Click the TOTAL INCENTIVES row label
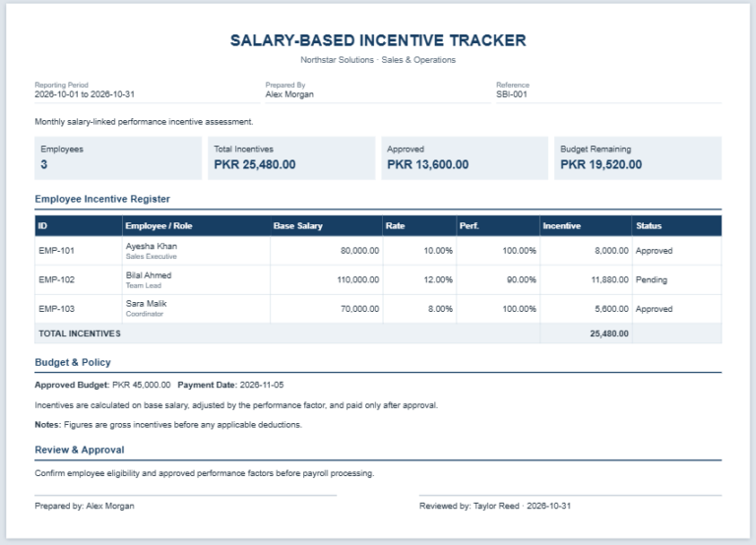This screenshot has height=545, width=756. coord(80,333)
